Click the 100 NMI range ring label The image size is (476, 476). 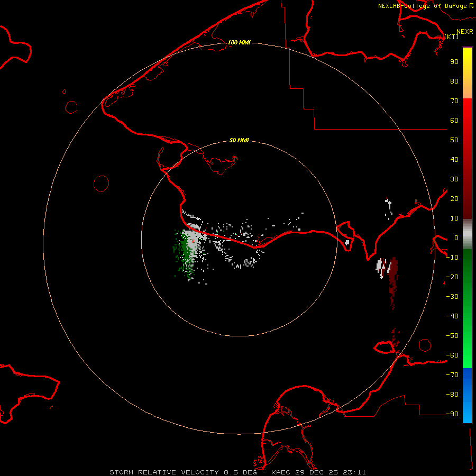click(x=239, y=42)
